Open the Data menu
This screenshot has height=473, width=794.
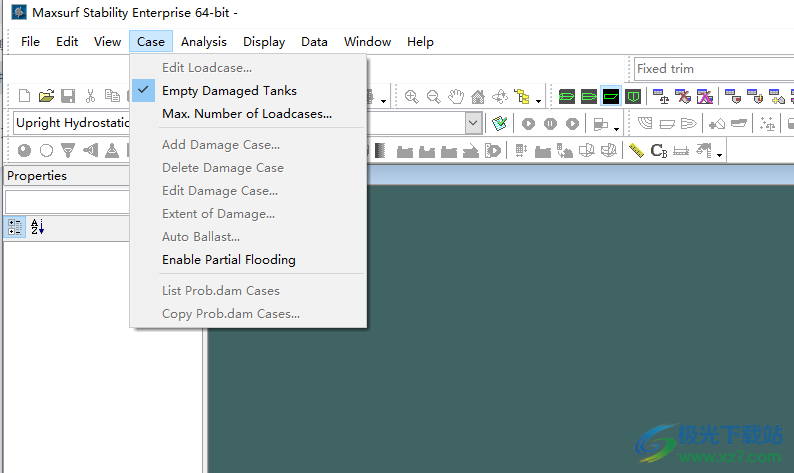click(x=314, y=42)
